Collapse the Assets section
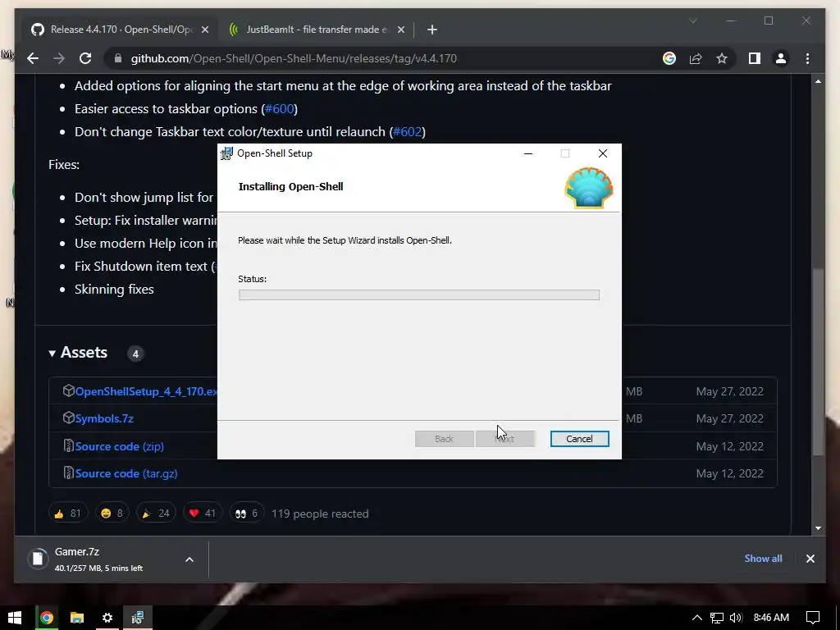The height and width of the screenshot is (630, 840). (78, 353)
